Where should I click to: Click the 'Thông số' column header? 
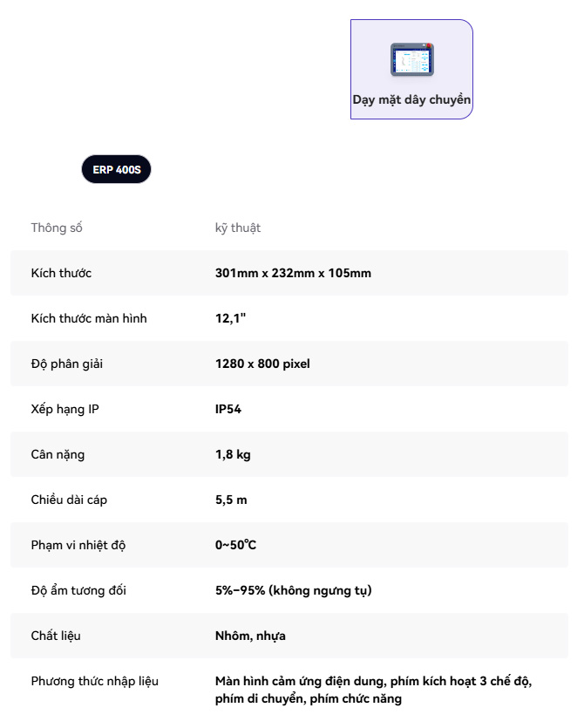(57, 228)
